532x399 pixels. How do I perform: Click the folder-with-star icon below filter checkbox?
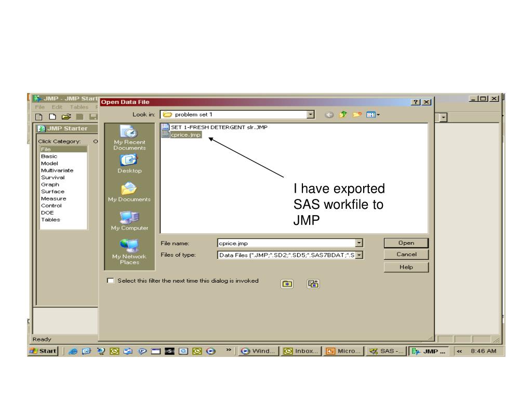pos(287,284)
